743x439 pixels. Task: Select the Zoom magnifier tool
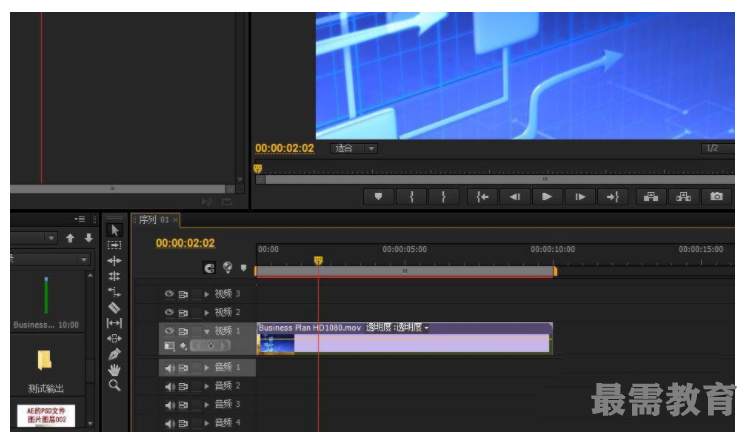114,385
